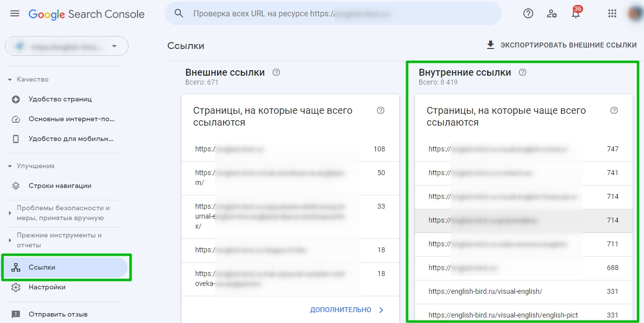Viewport: 644px width, 323px height.
Task: Expand Проблемы безопасности и меры section
Action: pyautogui.click(x=63, y=213)
